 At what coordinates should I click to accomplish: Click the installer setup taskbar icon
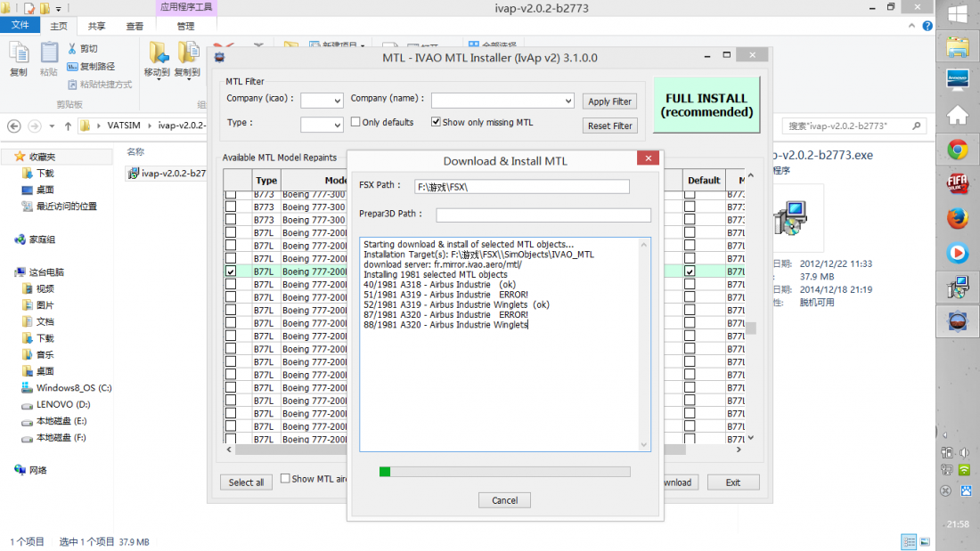pos(958,288)
